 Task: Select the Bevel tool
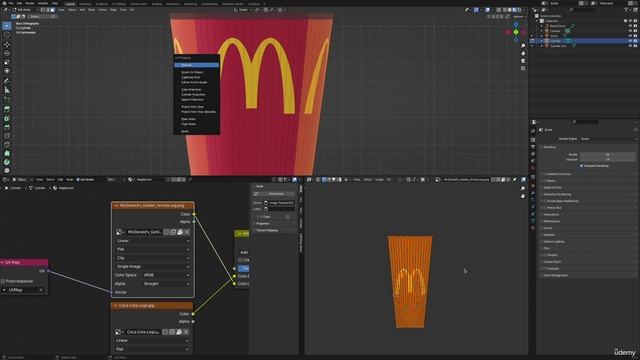pos(7,127)
